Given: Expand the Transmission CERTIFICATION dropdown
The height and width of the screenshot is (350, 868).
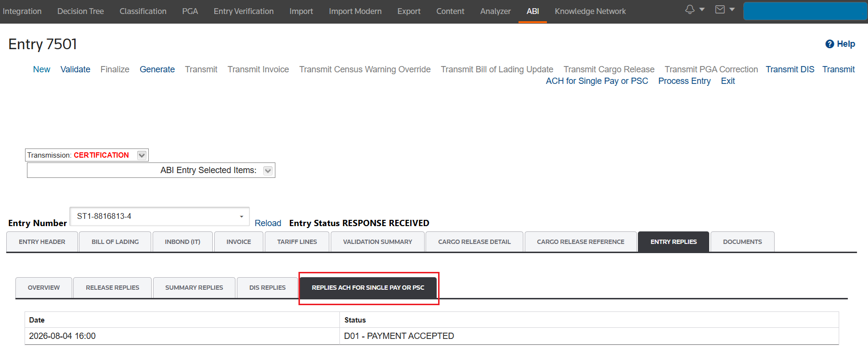Looking at the screenshot, I should (142, 155).
